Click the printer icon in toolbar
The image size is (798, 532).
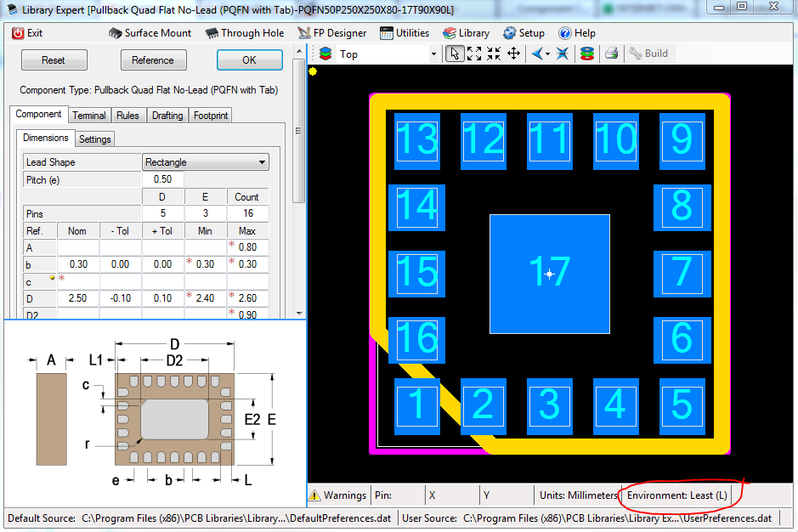(x=611, y=54)
